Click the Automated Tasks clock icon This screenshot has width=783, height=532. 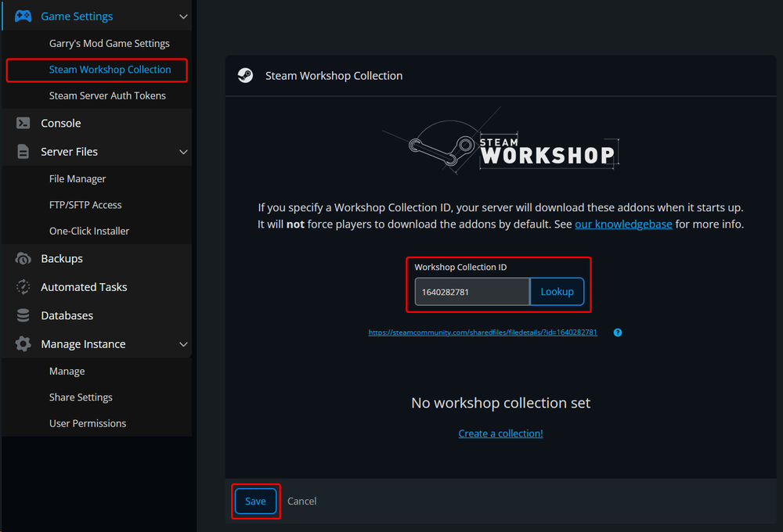click(x=23, y=287)
